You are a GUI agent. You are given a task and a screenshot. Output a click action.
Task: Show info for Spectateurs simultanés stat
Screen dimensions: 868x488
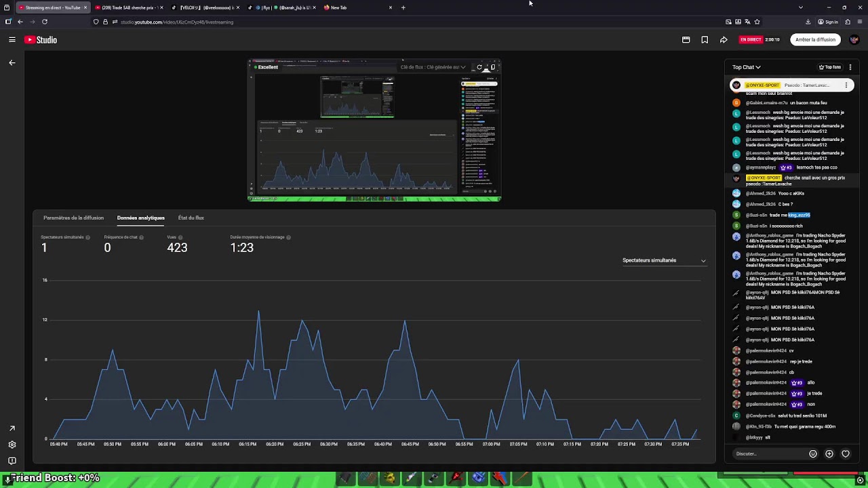click(x=87, y=237)
